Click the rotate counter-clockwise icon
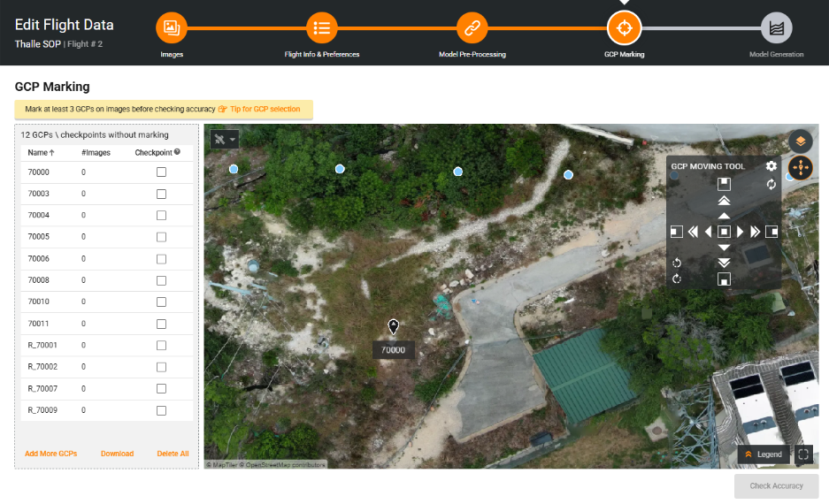This screenshot has height=504, width=829. coord(677,263)
